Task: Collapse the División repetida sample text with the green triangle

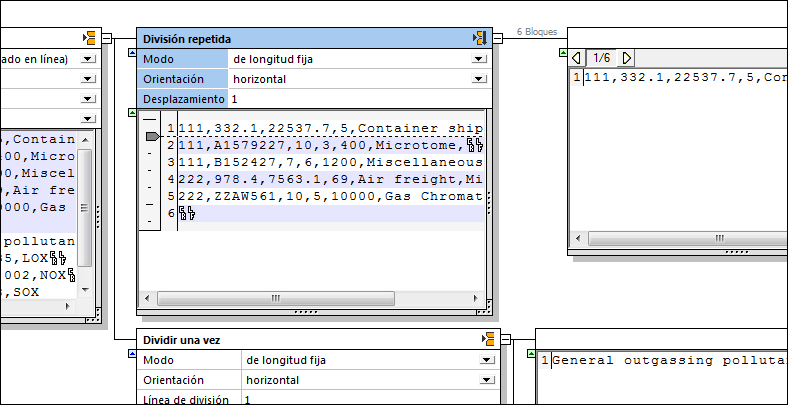Action: coord(132,113)
